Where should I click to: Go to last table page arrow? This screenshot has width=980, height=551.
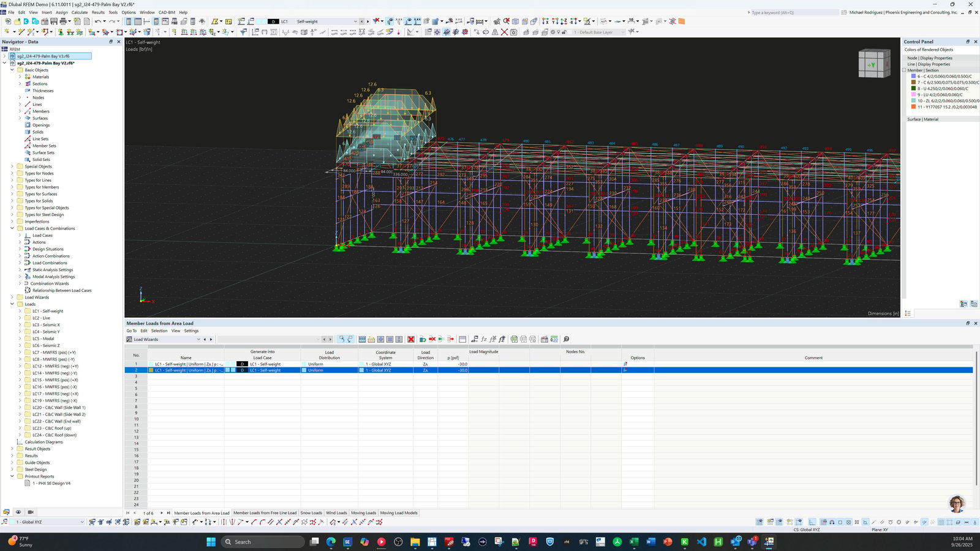(x=168, y=513)
